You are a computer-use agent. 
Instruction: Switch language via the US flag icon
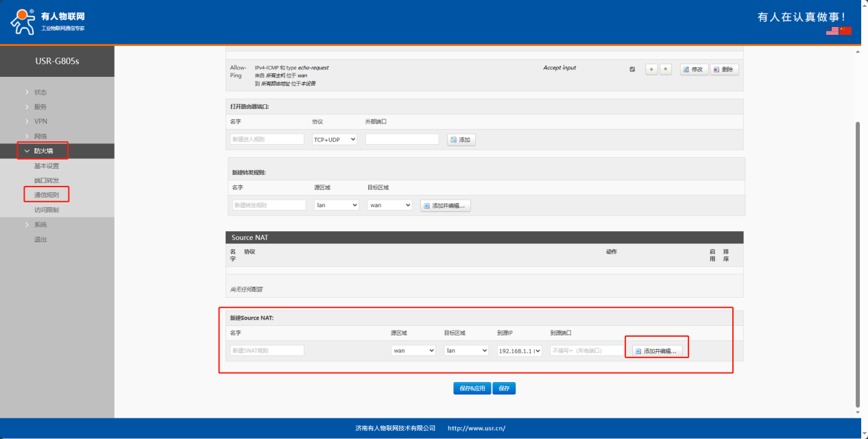point(832,31)
